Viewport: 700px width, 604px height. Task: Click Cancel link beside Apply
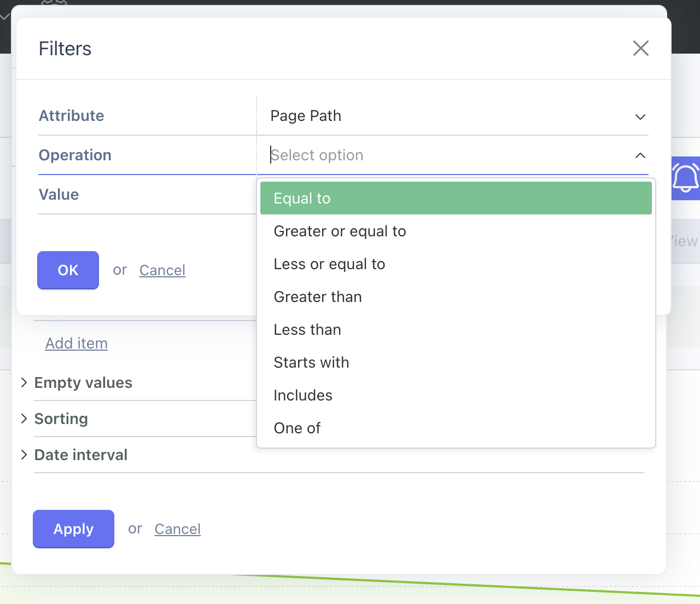178,529
